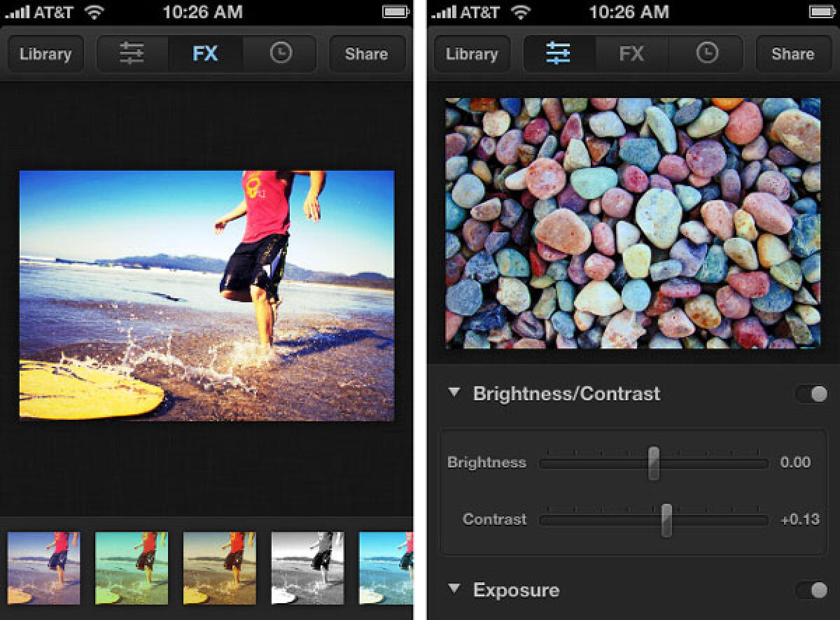Toggle the Brightness/Contrast switch
This screenshot has width=840, height=620.
click(x=811, y=394)
